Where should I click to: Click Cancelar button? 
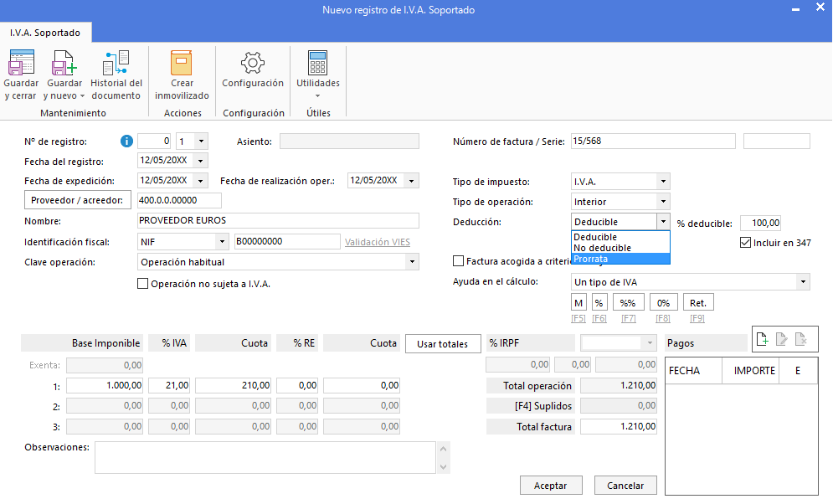[625, 486]
